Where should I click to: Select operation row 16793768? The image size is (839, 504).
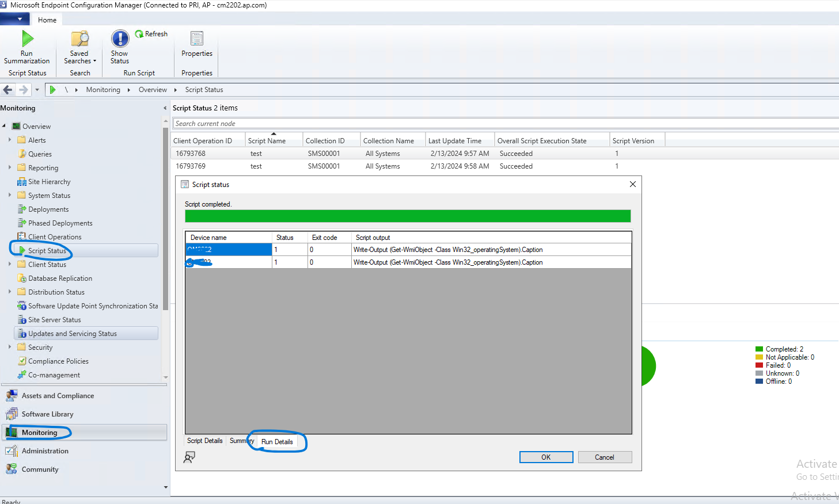[504, 154]
